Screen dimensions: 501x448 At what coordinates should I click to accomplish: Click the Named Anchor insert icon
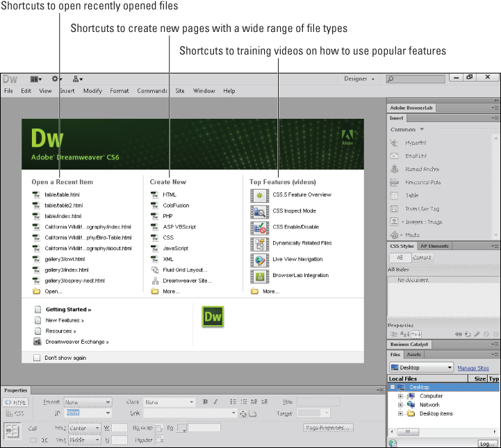coord(394,169)
